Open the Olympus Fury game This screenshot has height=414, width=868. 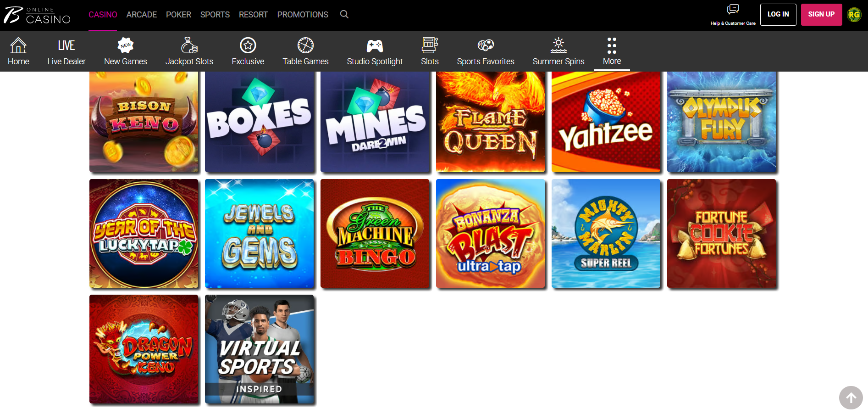[x=722, y=122]
